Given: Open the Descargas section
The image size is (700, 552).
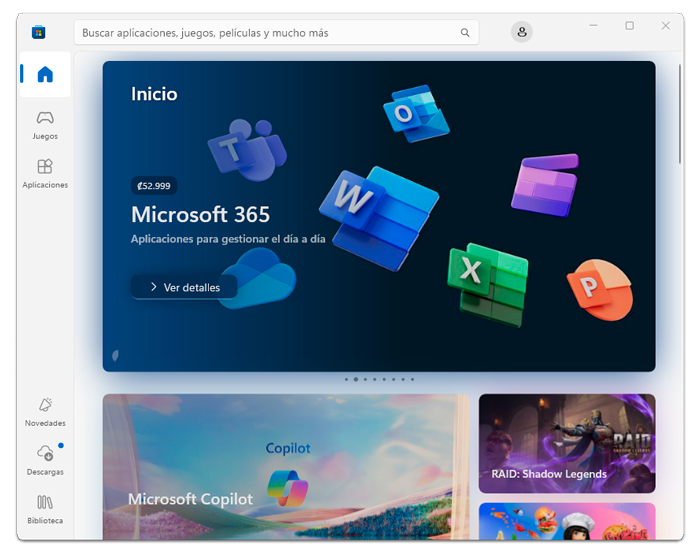Looking at the screenshot, I should click(45, 460).
